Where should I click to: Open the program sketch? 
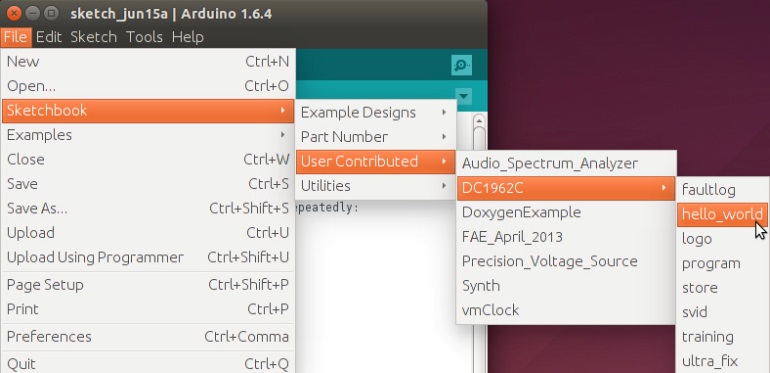723,264
